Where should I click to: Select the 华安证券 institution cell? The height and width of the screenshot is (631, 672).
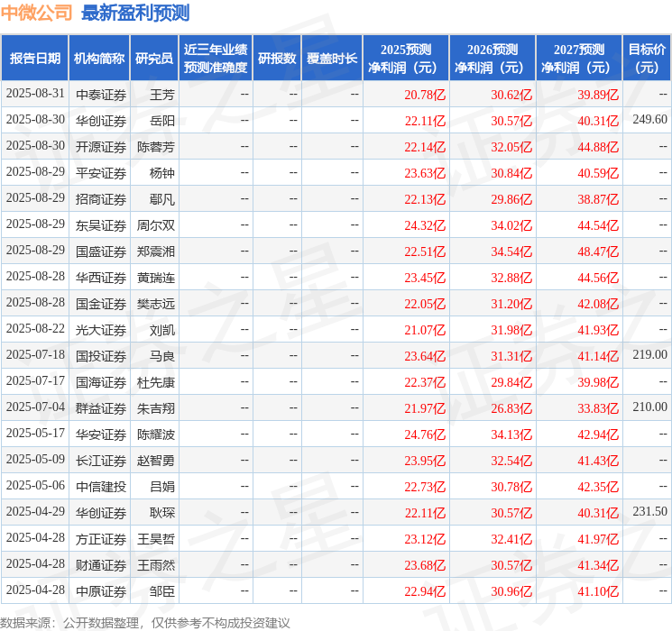point(101,434)
